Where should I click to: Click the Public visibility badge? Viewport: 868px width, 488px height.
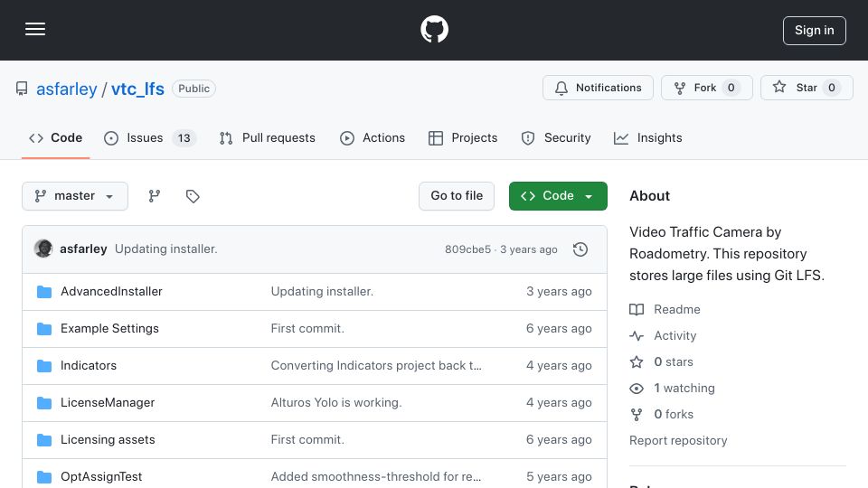(193, 89)
